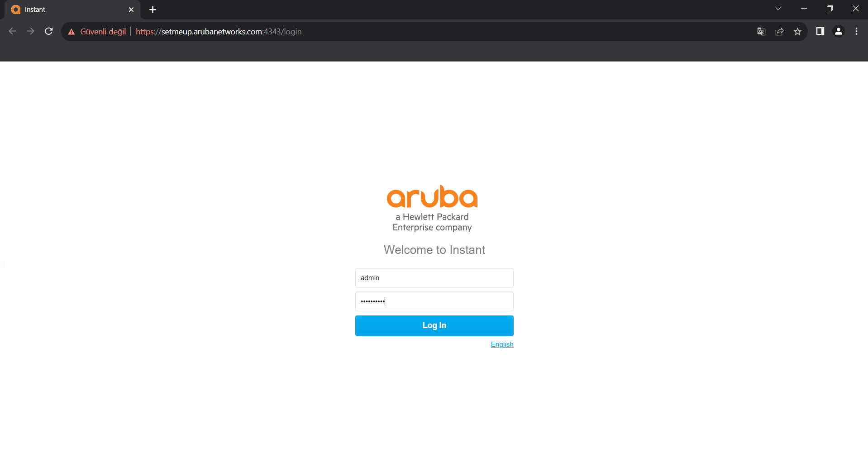This screenshot has width=868, height=458.
Task: Click the address bar URL text
Action: 219,32
